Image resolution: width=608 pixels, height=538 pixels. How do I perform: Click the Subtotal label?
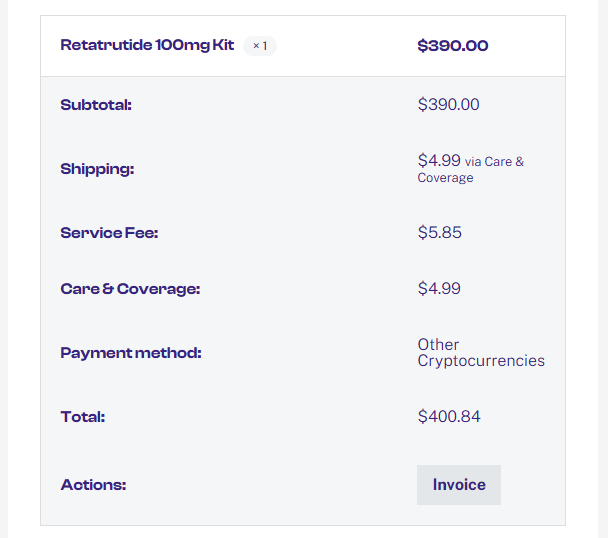pos(96,104)
